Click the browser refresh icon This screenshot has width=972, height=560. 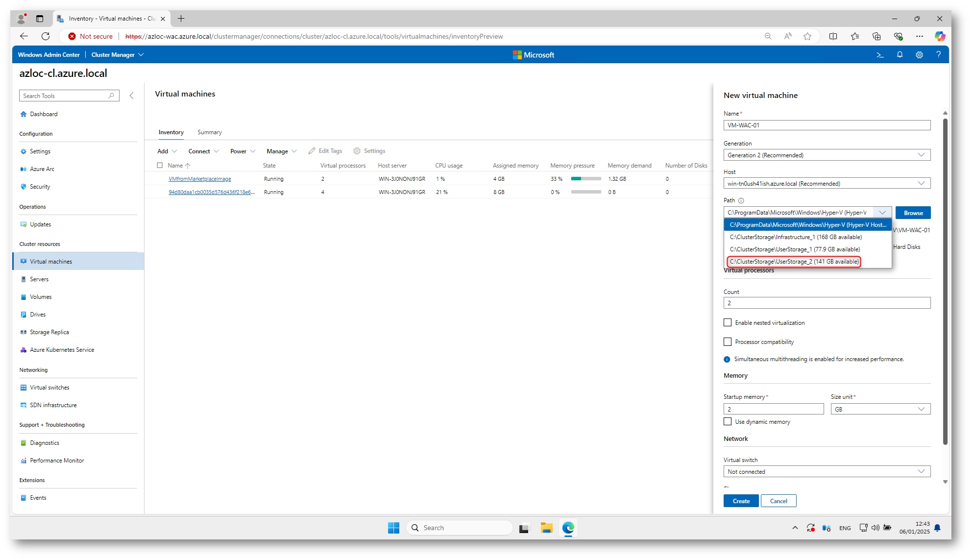46,36
